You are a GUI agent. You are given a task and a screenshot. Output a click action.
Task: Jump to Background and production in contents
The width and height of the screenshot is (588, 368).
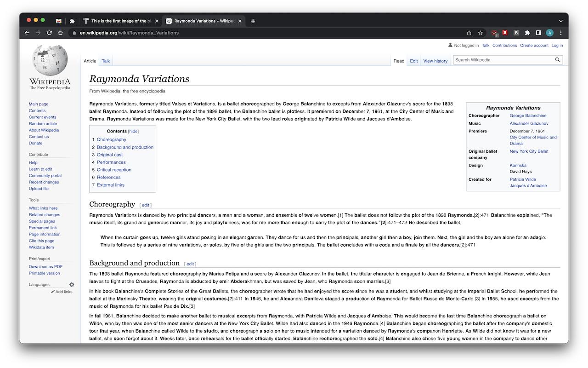pos(125,147)
